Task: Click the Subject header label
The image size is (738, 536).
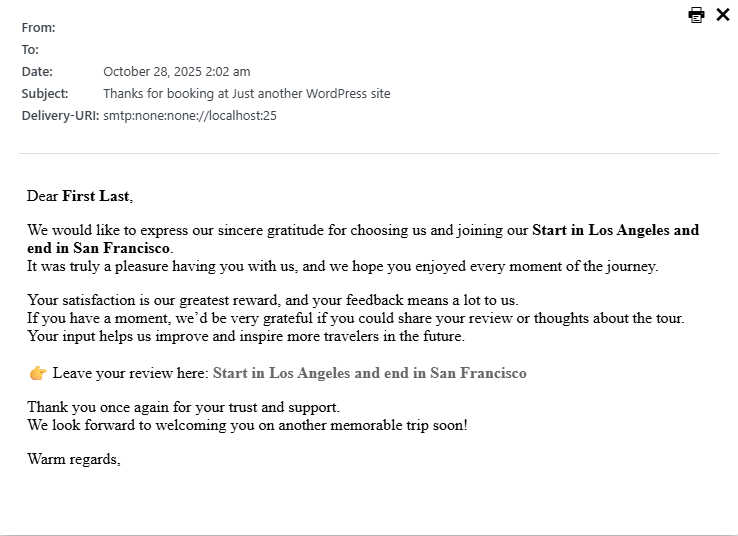Action: click(46, 94)
